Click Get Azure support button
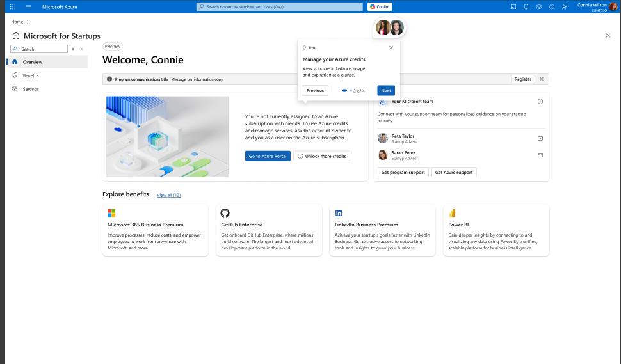Viewport: 621px width, 364px height. [454, 173]
